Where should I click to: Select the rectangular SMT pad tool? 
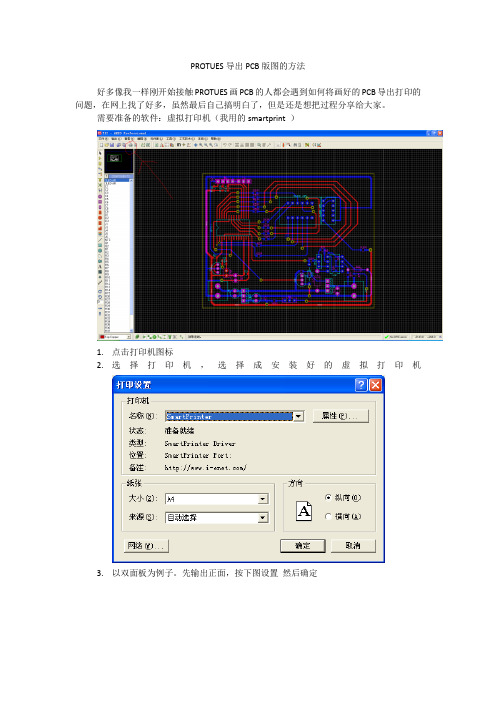tap(100, 223)
